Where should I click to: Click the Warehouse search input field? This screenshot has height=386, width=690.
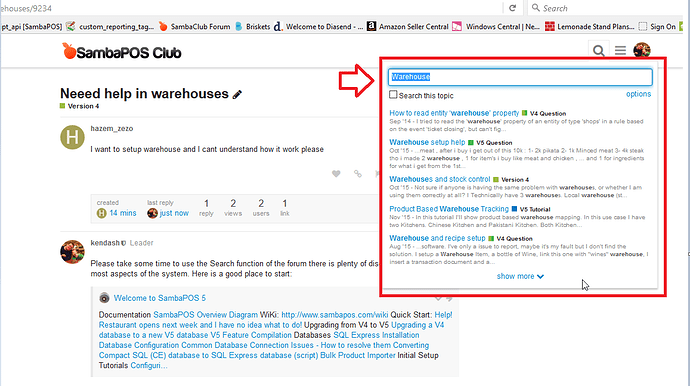[x=520, y=77]
